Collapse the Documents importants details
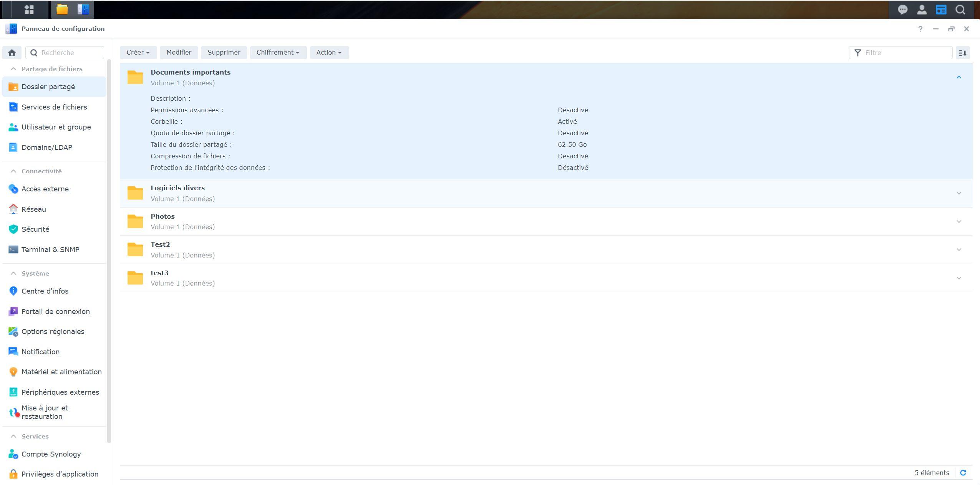Image resolution: width=980 pixels, height=485 pixels. tap(959, 77)
